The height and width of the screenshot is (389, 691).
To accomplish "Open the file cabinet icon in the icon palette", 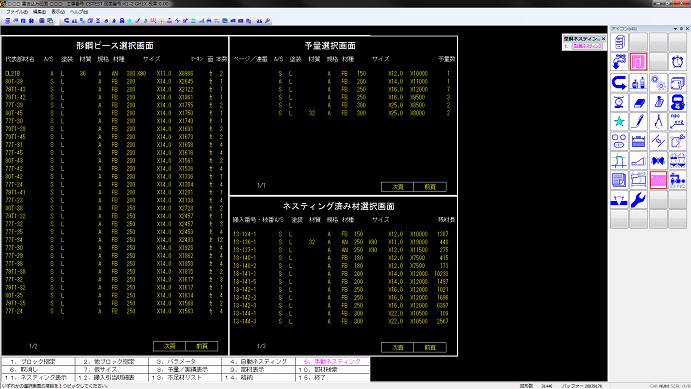I will (x=619, y=42).
